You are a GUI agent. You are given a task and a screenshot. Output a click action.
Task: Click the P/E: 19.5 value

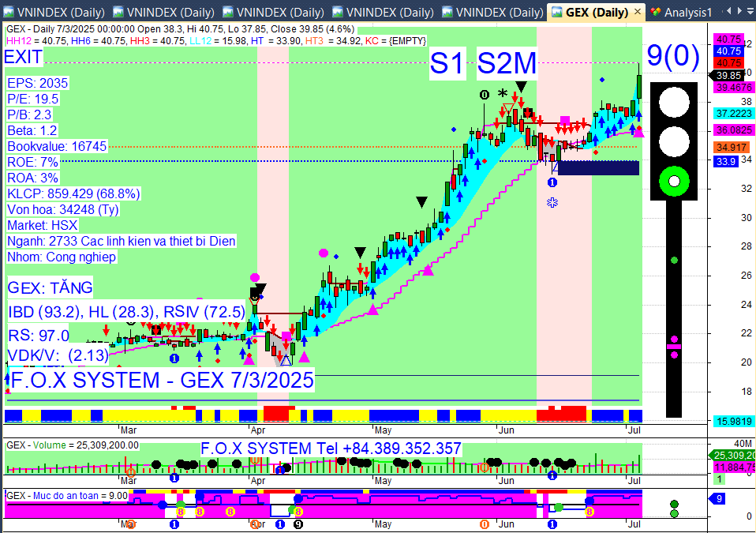[x=33, y=99]
